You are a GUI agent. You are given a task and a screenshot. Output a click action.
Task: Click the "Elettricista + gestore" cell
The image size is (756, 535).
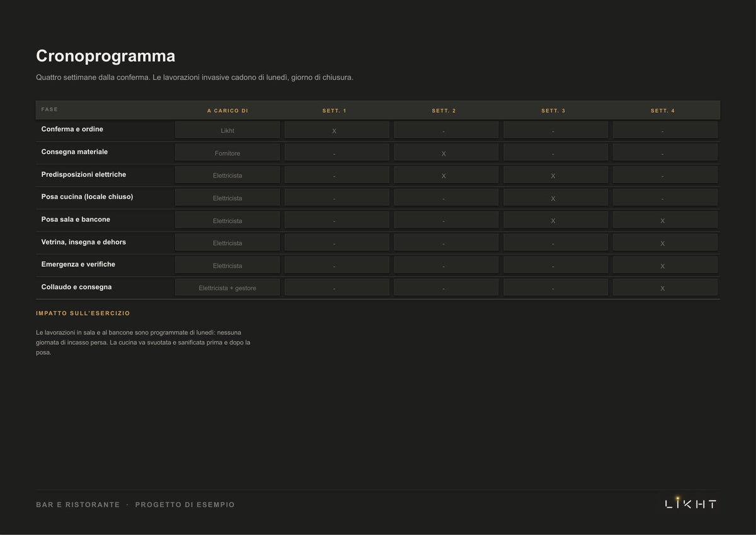click(x=227, y=288)
